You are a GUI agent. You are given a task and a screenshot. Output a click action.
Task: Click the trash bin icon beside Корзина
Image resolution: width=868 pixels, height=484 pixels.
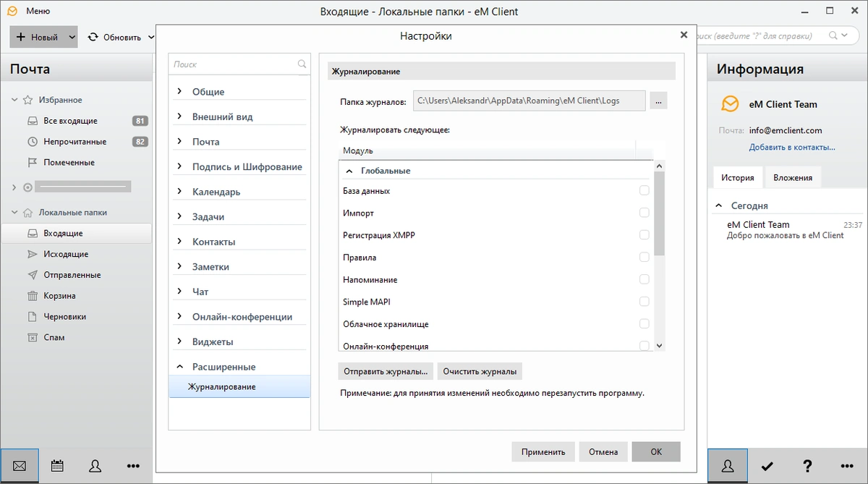click(x=32, y=296)
